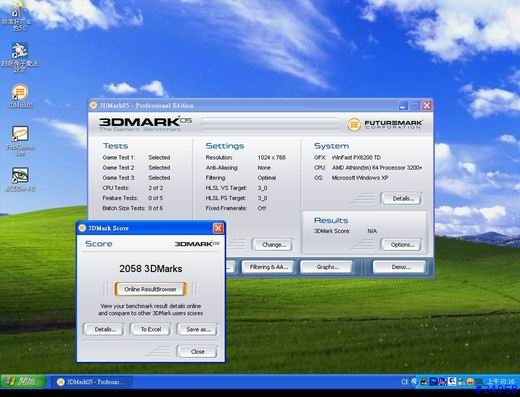Click the 'Game Test 3:' row label
The height and width of the screenshot is (397, 520).
click(x=119, y=178)
